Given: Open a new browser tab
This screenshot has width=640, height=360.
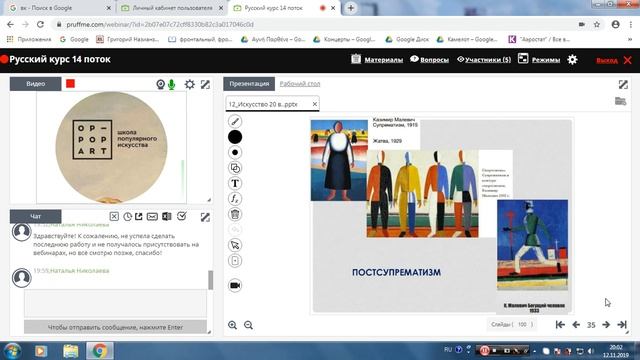Looking at the screenshot, I should point(351,8).
